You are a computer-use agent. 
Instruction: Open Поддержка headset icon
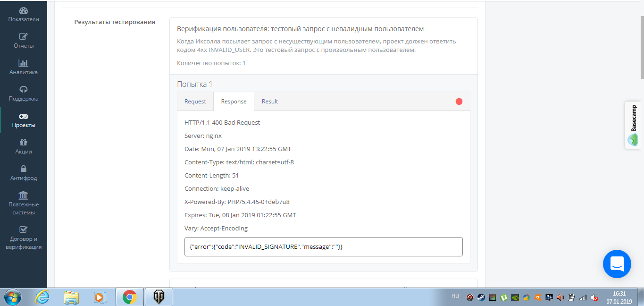tap(24, 90)
